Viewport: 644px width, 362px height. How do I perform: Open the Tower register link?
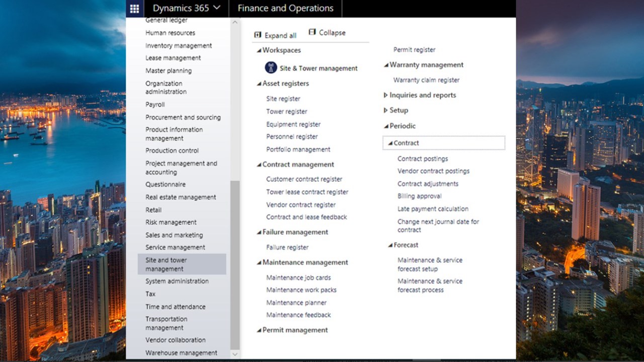(x=286, y=112)
